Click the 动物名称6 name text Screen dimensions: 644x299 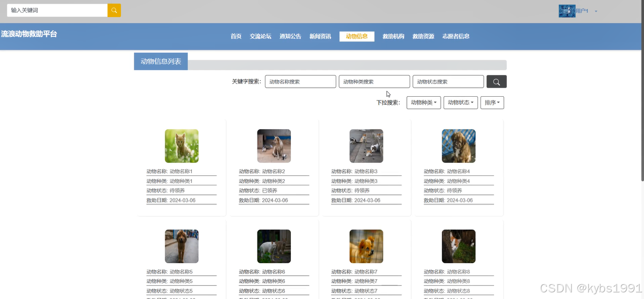click(x=273, y=272)
